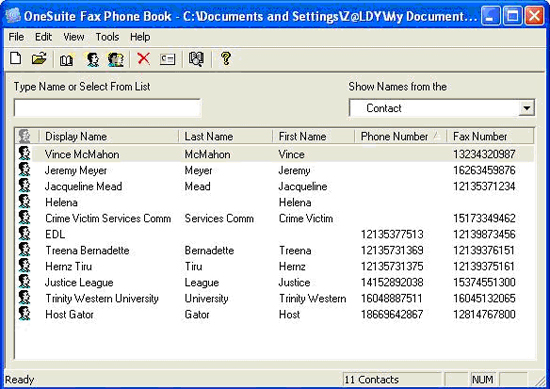
Task: Open the View menu
Action: [x=74, y=37]
